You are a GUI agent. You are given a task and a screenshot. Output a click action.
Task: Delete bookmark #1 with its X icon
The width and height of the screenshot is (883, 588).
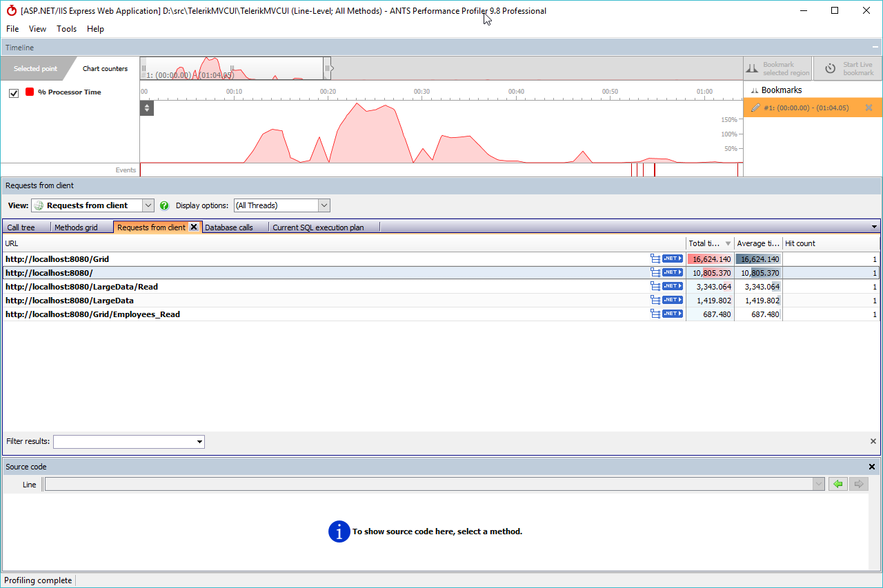click(x=869, y=108)
